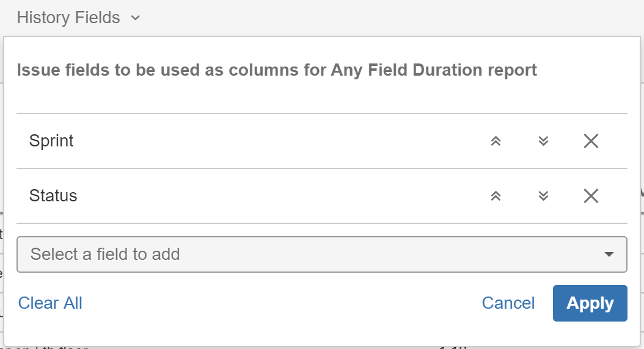Move the Sprint field down

(543, 141)
